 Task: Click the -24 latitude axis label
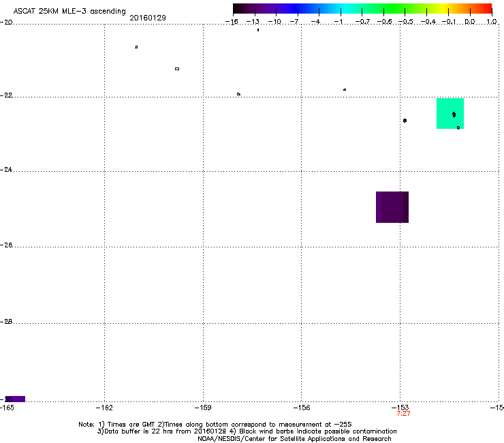click(x=6, y=170)
